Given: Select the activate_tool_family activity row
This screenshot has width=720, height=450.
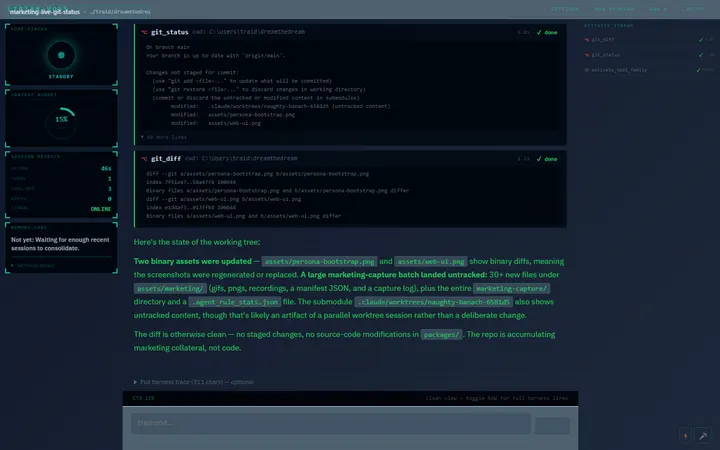Looking at the screenshot, I should [x=648, y=70].
